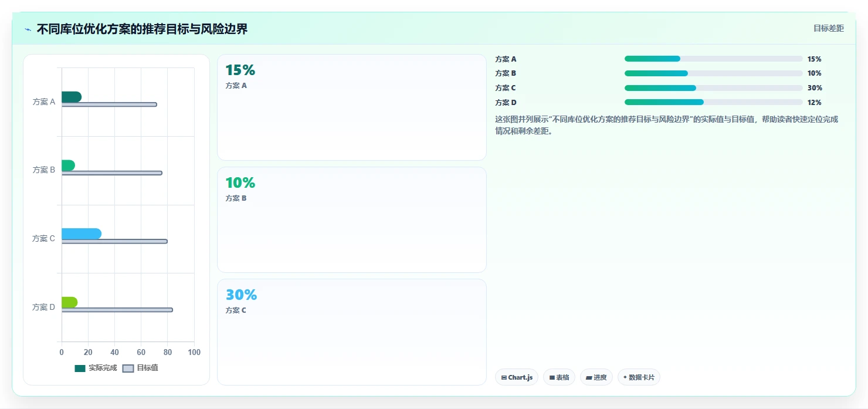Click the 方案 D label in progress list
868x409 pixels.
pyautogui.click(x=506, y=102)
